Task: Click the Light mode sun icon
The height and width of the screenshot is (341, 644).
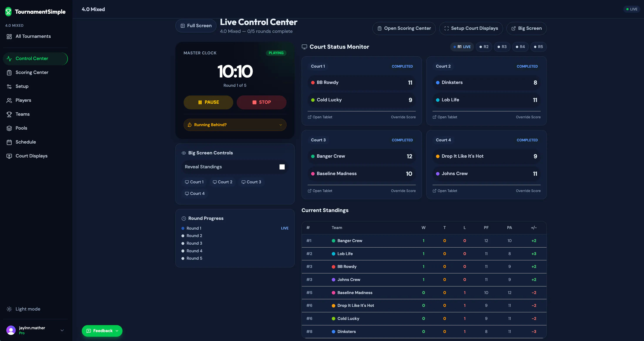Action: coord(9,309)
